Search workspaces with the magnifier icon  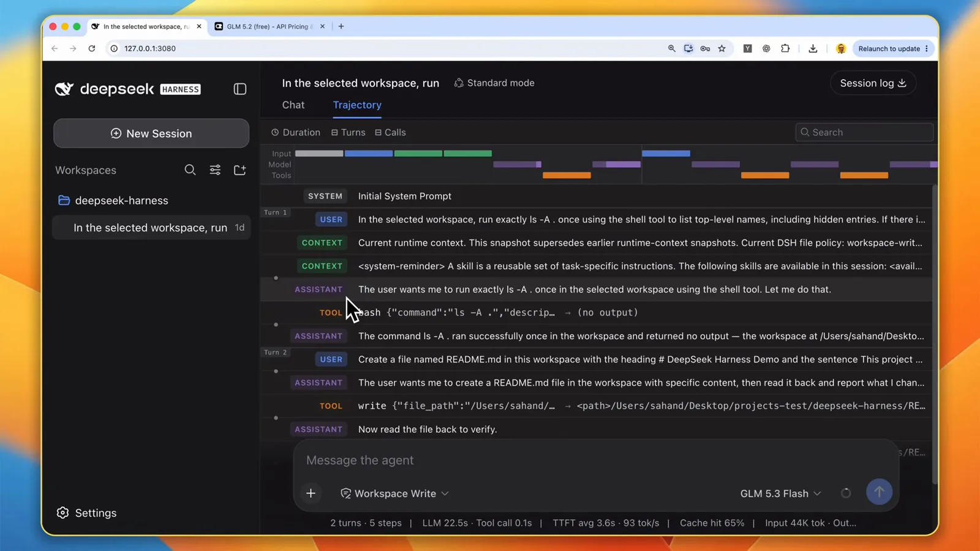(190, 170)
